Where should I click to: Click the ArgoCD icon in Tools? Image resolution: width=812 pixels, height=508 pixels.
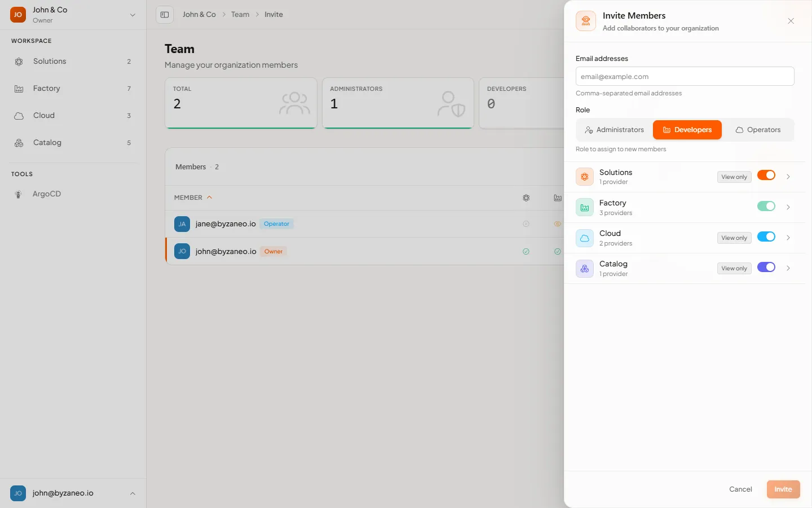point(19,194)
